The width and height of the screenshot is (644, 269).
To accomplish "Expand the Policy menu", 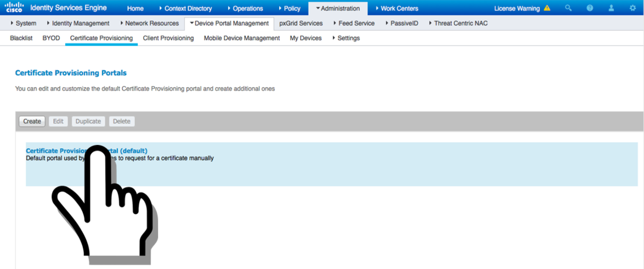I will [x=289, y=8].
